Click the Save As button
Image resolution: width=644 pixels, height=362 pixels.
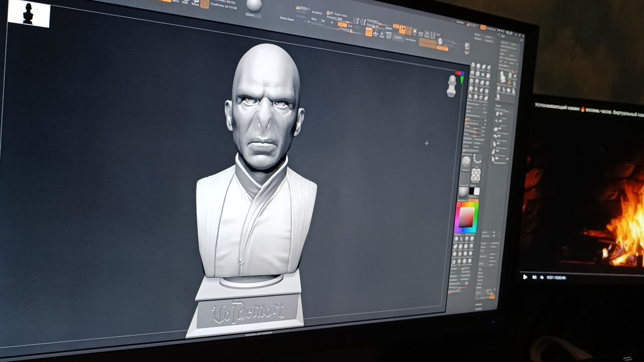[x=250, y=15]
